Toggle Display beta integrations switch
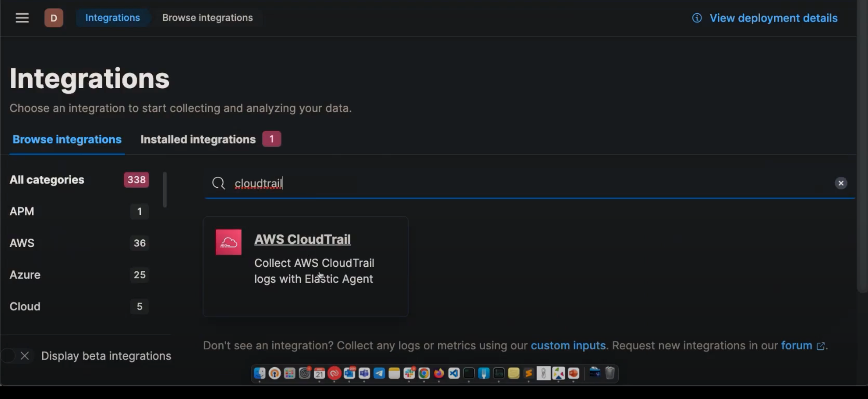 pos(17,356)
